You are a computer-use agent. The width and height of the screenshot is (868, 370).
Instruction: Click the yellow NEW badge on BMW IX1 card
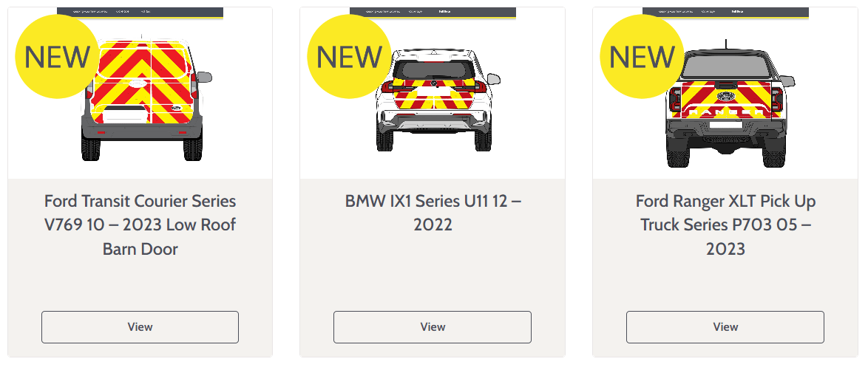[349, 56]
